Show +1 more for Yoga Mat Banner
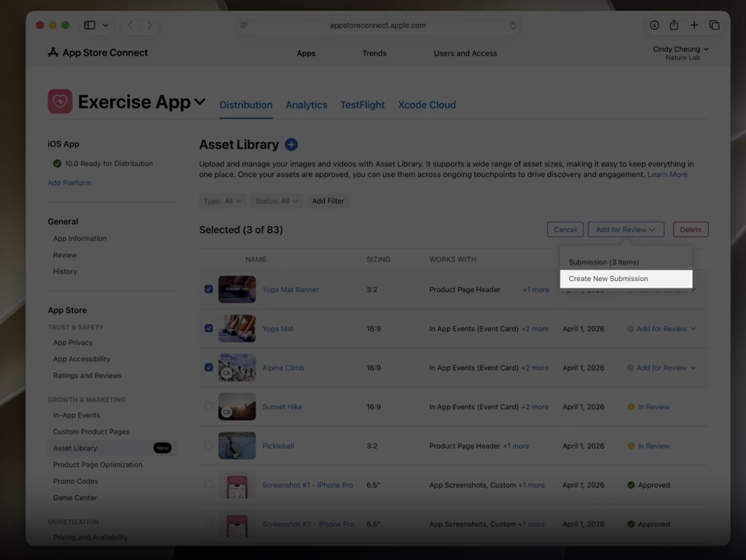The width and height of the screenshot is (746, 560). tap(535, 290)
